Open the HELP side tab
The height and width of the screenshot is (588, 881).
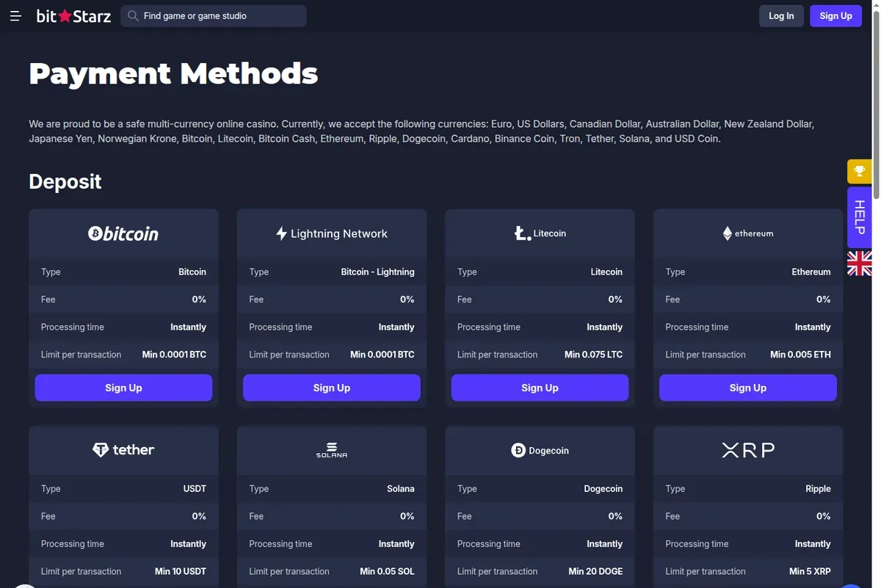[859, 217]
